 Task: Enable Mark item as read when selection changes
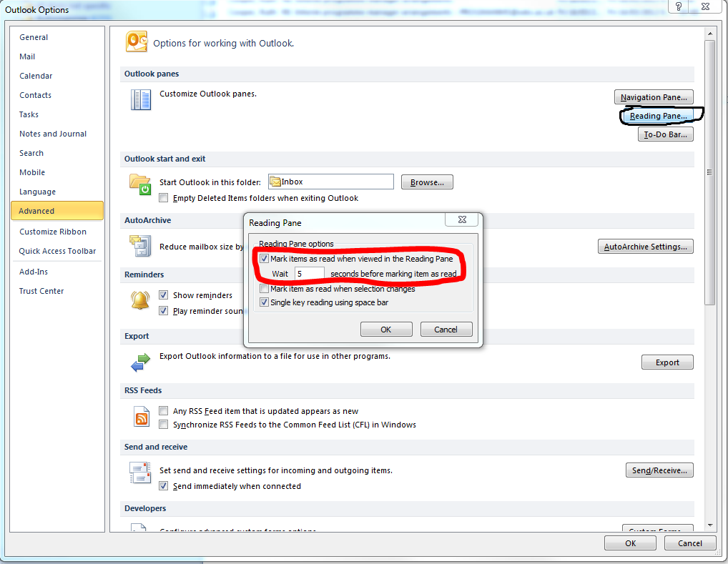tap(265, 289)
